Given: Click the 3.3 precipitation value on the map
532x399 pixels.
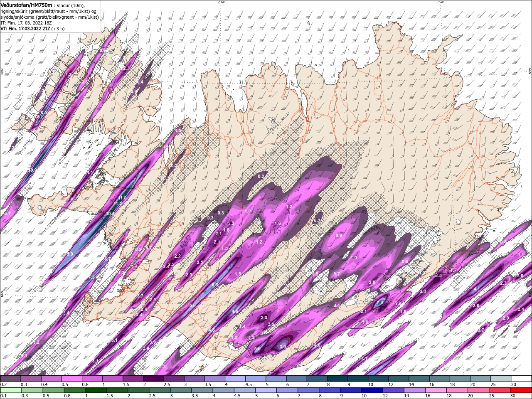Looking at the screenshot, I should pyautogui.click(x=423, y=291).
